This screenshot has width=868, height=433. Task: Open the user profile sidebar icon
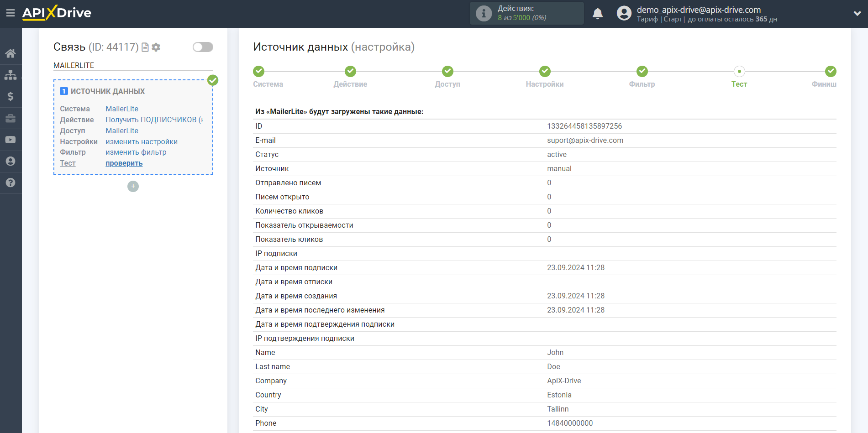tap(11, 161)
